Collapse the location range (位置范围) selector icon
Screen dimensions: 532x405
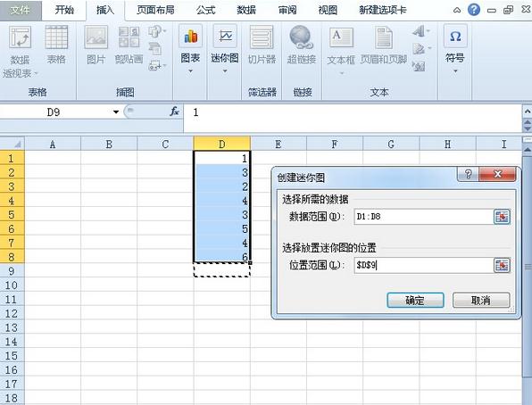(x=502, y=265)
